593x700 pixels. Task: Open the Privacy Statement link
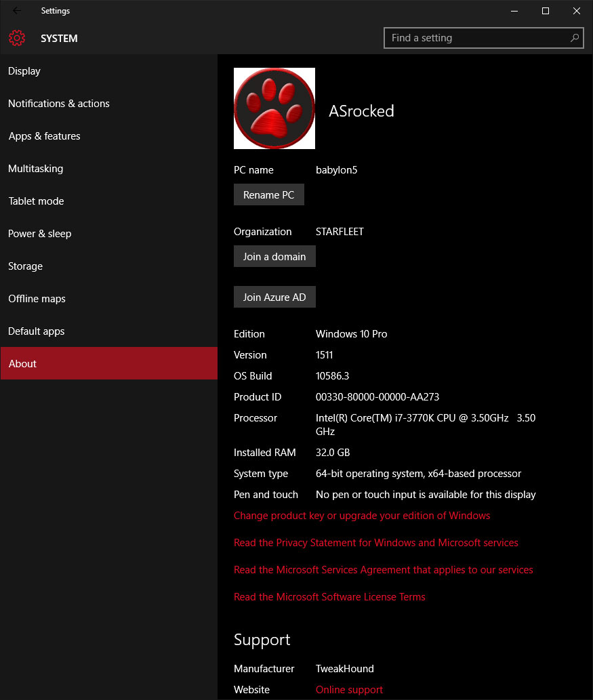[376, 543]
